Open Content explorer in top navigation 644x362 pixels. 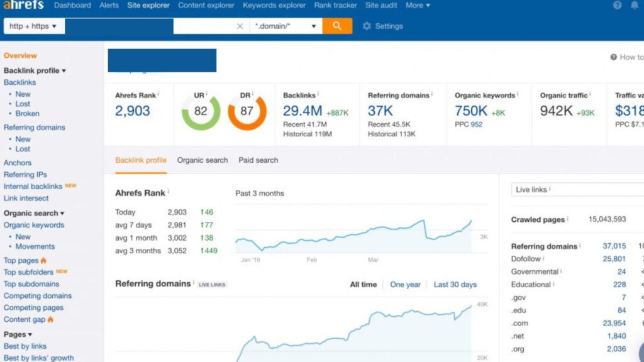click(x=206, y=5)
